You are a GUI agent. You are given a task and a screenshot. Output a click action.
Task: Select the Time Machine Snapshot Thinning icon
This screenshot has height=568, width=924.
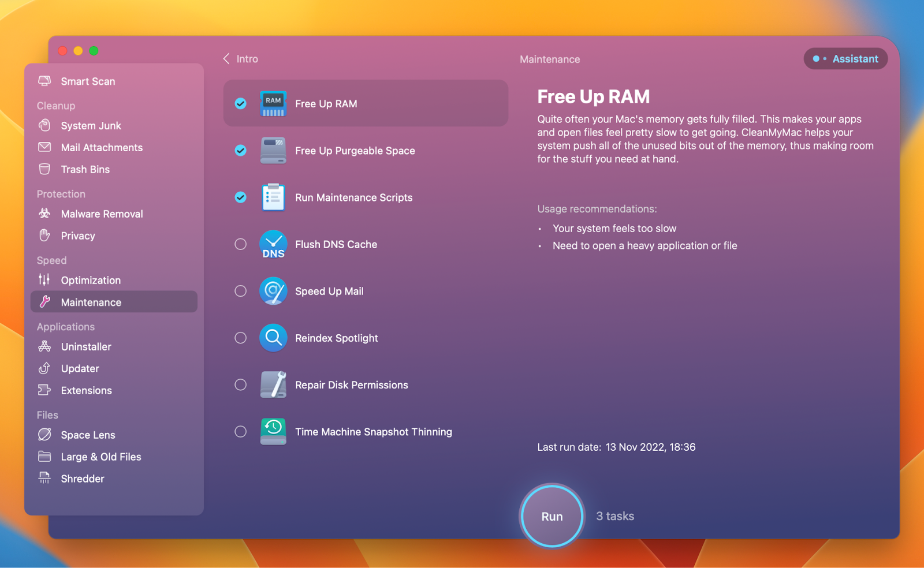[273, 431]
